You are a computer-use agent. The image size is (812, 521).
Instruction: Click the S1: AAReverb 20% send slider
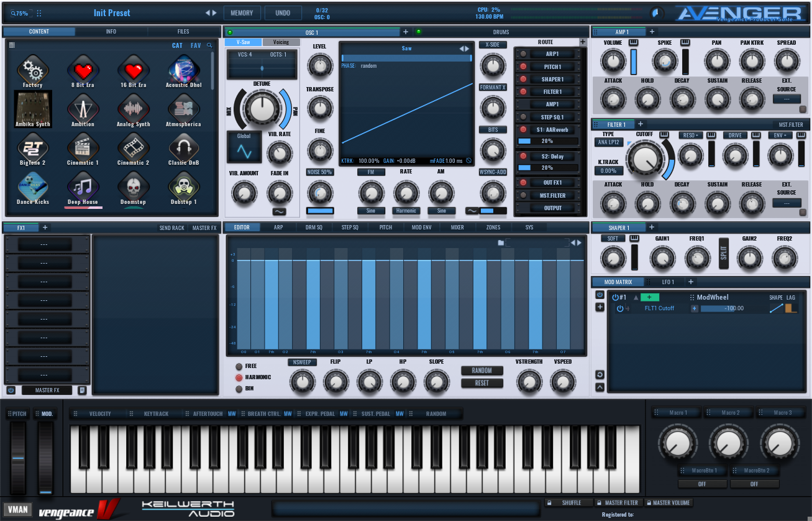point(548,141)
